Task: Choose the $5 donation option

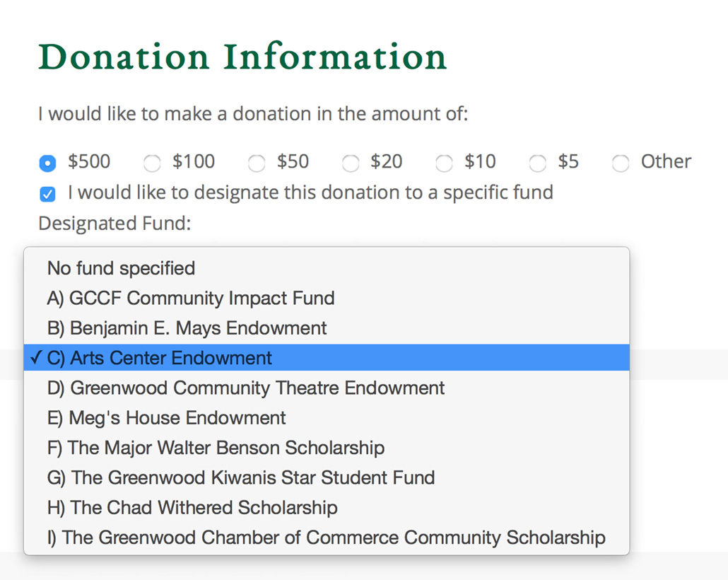Action: (538, 163)
